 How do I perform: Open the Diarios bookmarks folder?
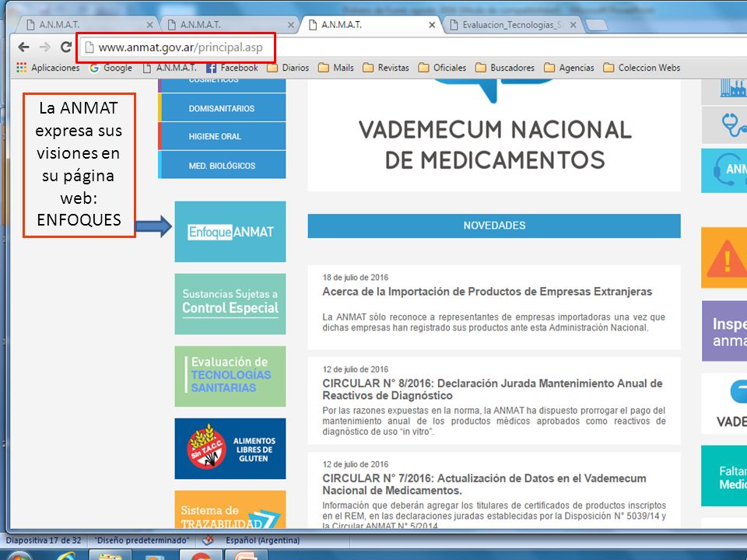[288, 68]
